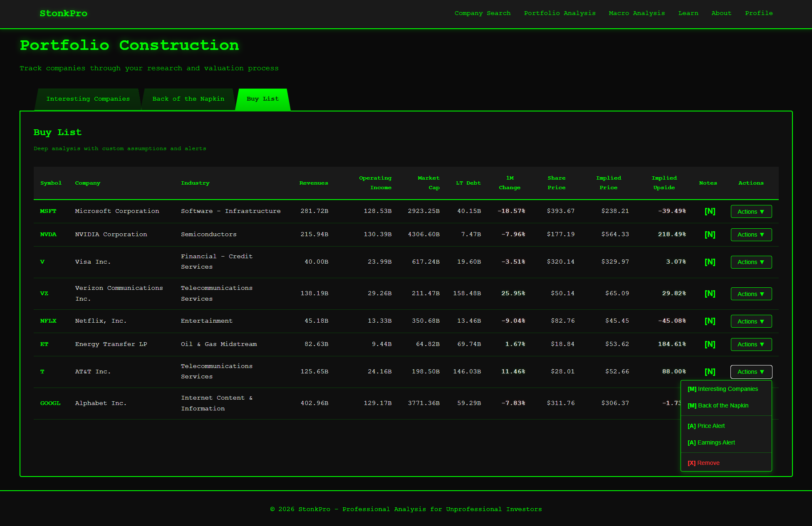Click the notes icon on the Netflix row

pos(710,321)
